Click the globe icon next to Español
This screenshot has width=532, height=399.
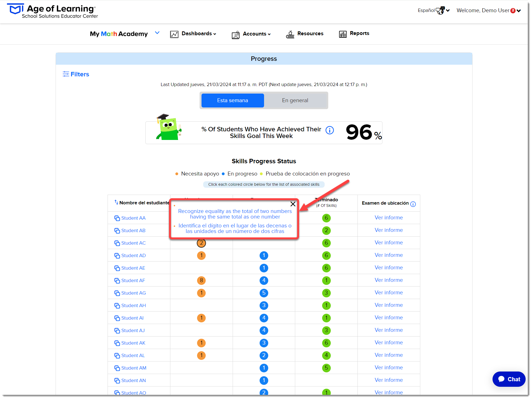tap(441, 10)
